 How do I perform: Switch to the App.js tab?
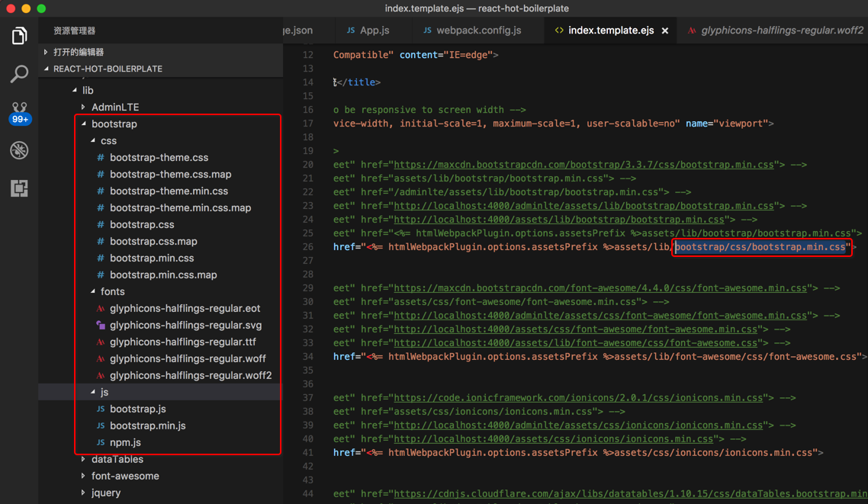pos(374,30)
